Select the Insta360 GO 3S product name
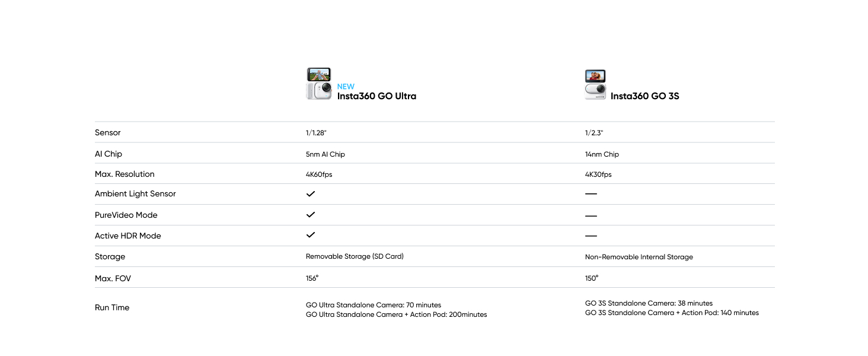 point(645,96)
